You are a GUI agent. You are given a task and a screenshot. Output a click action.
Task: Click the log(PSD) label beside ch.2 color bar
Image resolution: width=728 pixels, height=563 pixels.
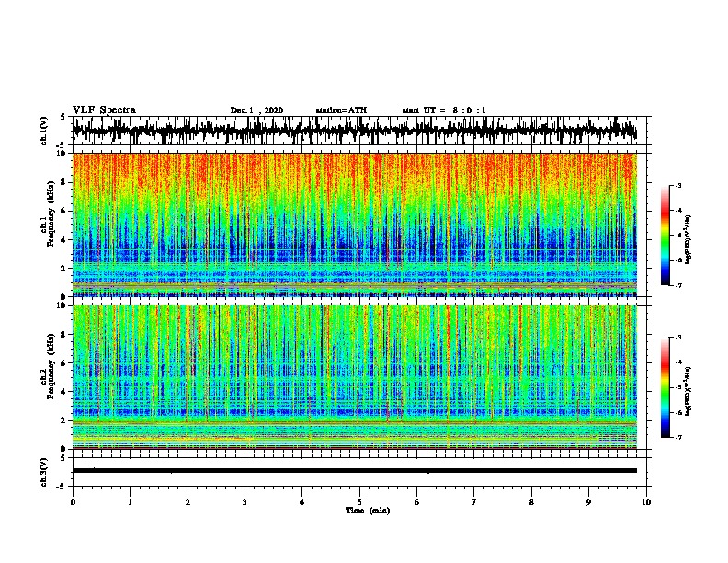coord(688,391)
